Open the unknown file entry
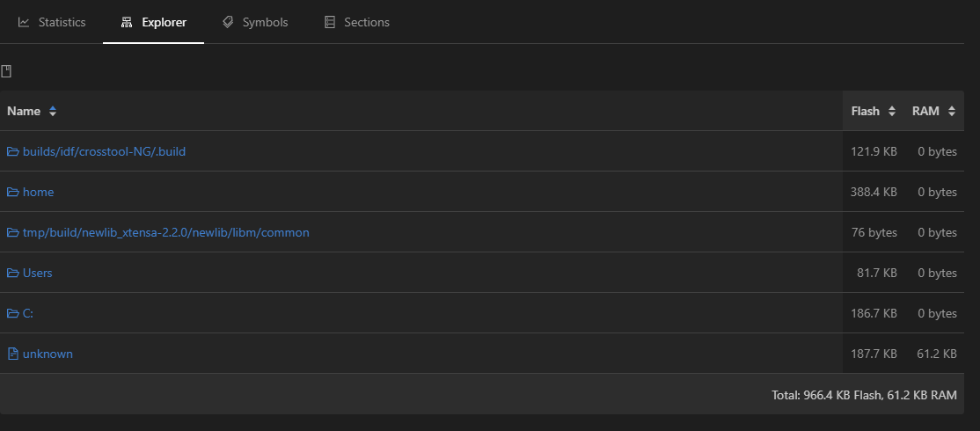Viewport: 980px width, 431px height. point(48,354)
